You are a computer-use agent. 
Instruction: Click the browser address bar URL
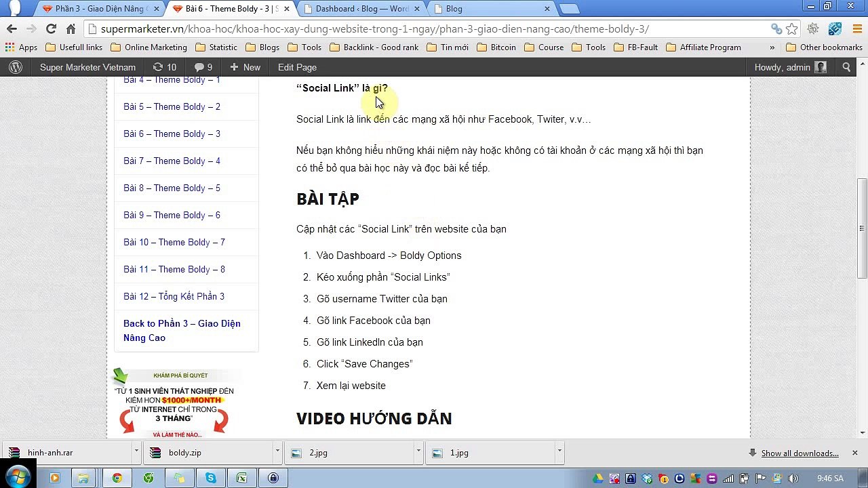[374, 29]
